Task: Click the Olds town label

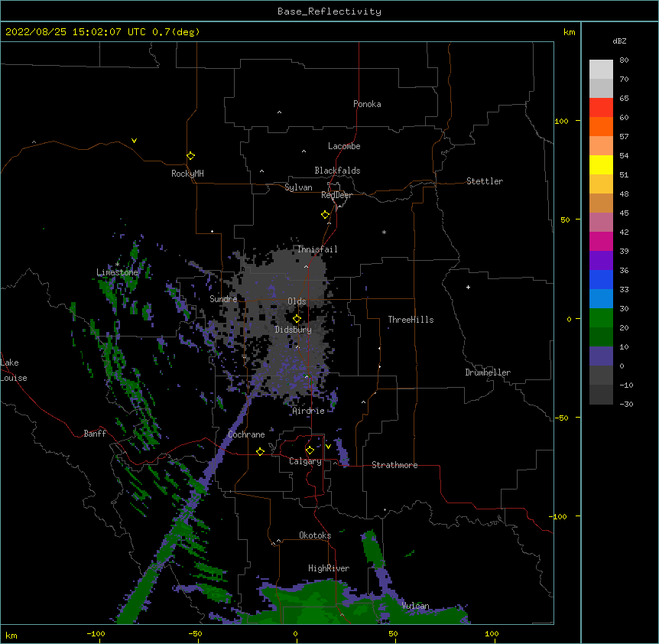Action: (x=297, y=301)
